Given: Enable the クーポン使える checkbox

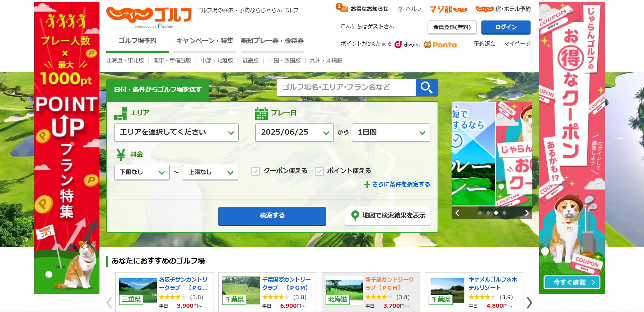Looking at the screenshot, I should (x=255, y=171).
